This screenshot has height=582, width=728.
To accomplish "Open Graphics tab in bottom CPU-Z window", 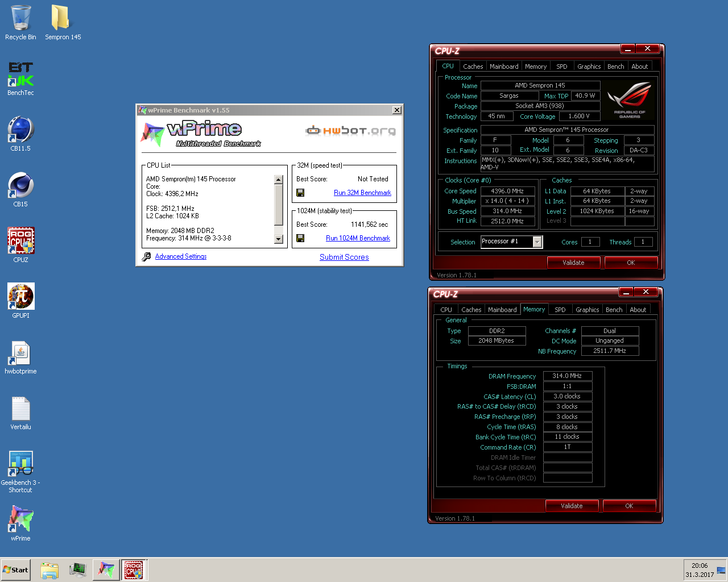I will (x=587, y=310).
